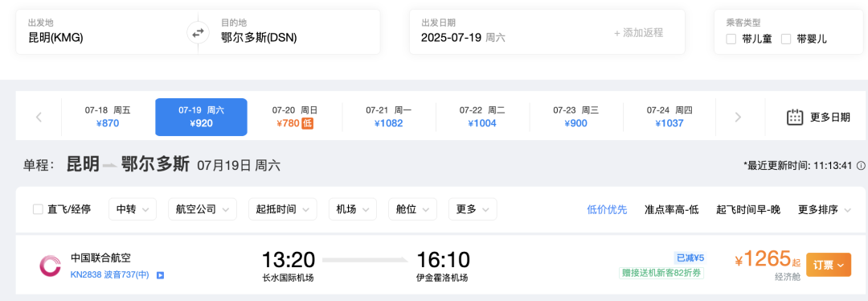The image size is (868, 301).
Task: Enable the 直飞/经停 filter checkbox
Action: [39, 209]
